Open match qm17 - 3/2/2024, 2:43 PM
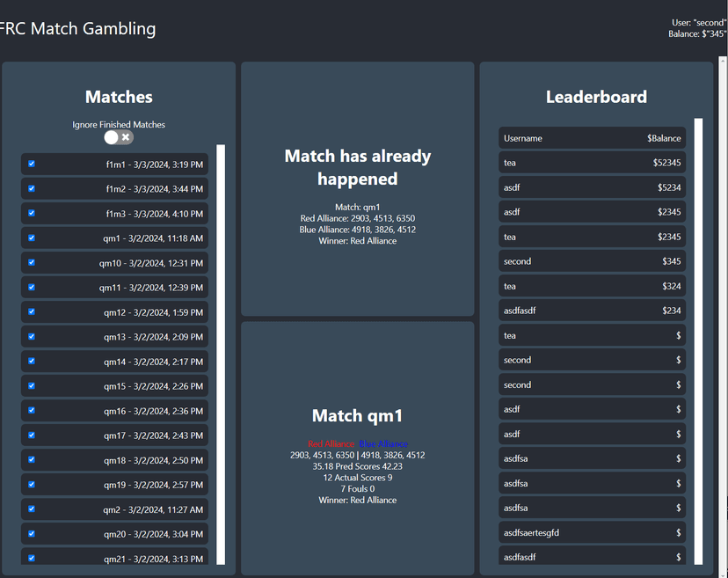 coord(114,435)
